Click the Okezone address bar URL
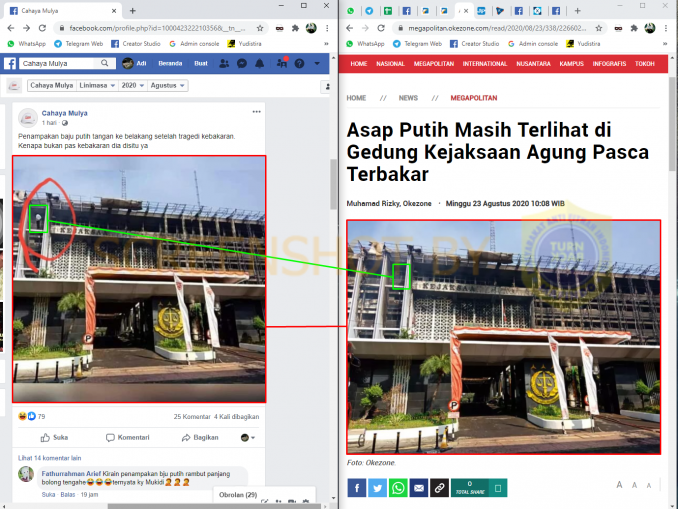678x509 pixels. (497, 28)
